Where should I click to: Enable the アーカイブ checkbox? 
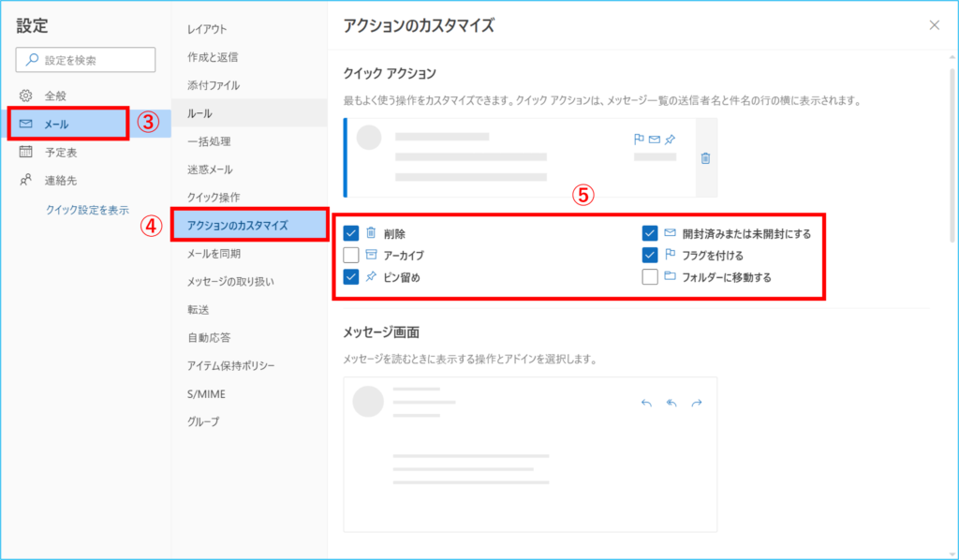351,255
